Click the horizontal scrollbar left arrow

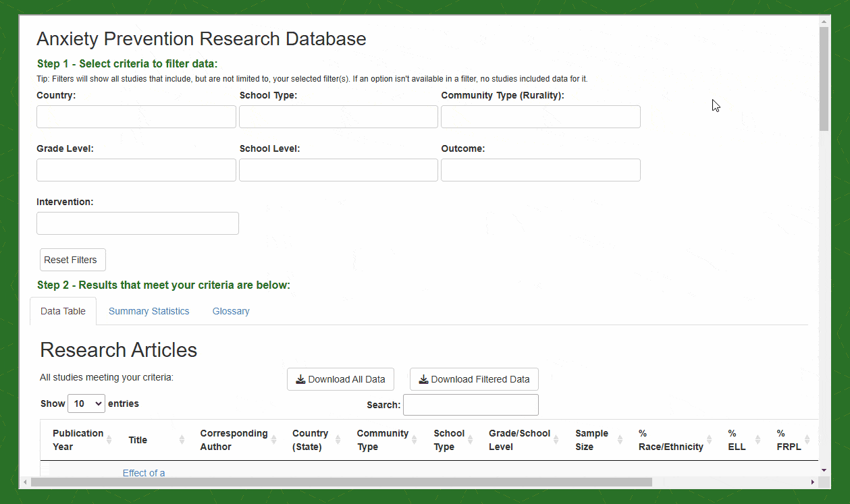(26, 482)
